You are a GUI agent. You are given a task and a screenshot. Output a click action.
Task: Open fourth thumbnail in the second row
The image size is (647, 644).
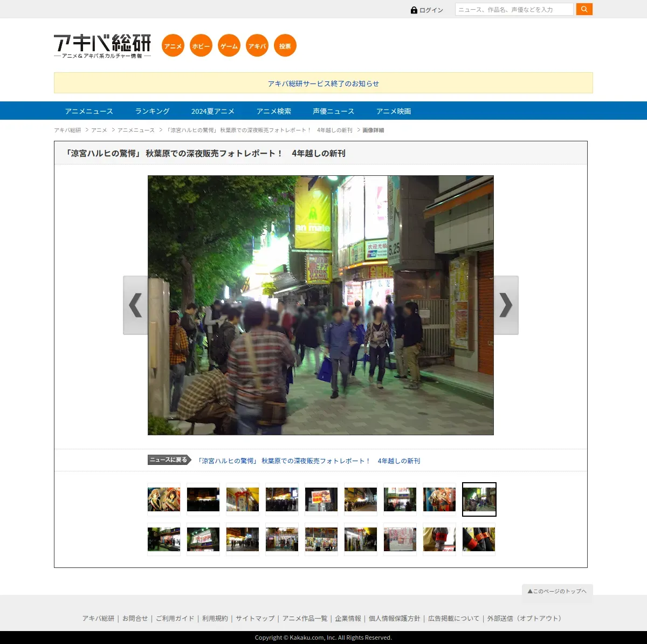click(282, 539)
